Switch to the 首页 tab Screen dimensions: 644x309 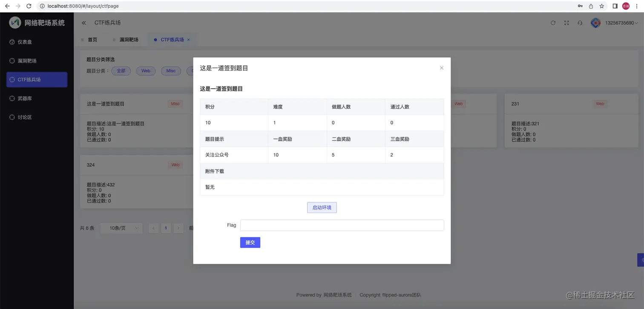(x=92, y=39)
